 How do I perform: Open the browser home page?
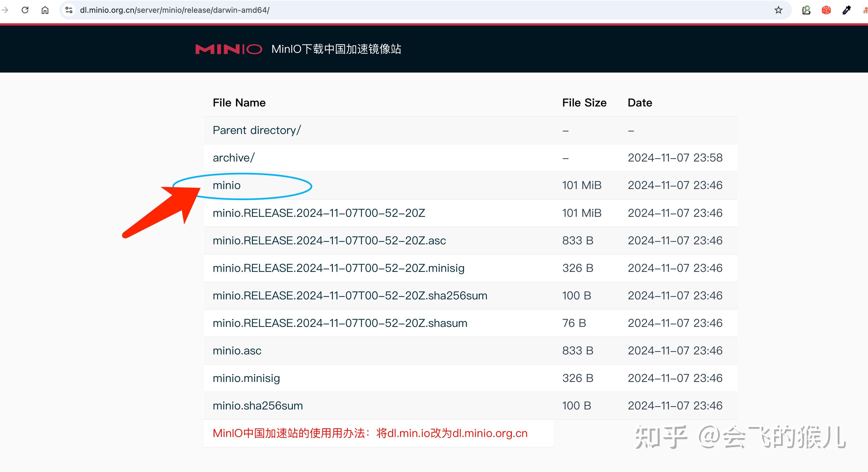pos(45,10)
